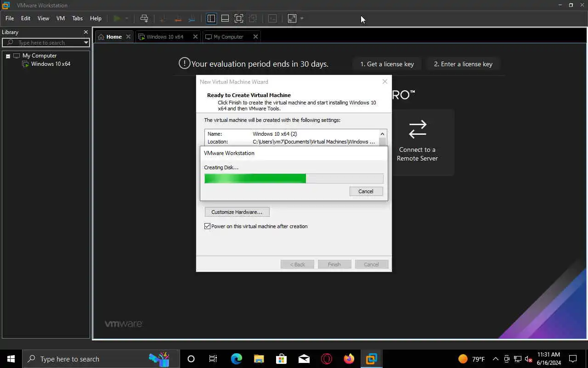
Task: Open the Library search dropdown arrow
Action: 86,43
